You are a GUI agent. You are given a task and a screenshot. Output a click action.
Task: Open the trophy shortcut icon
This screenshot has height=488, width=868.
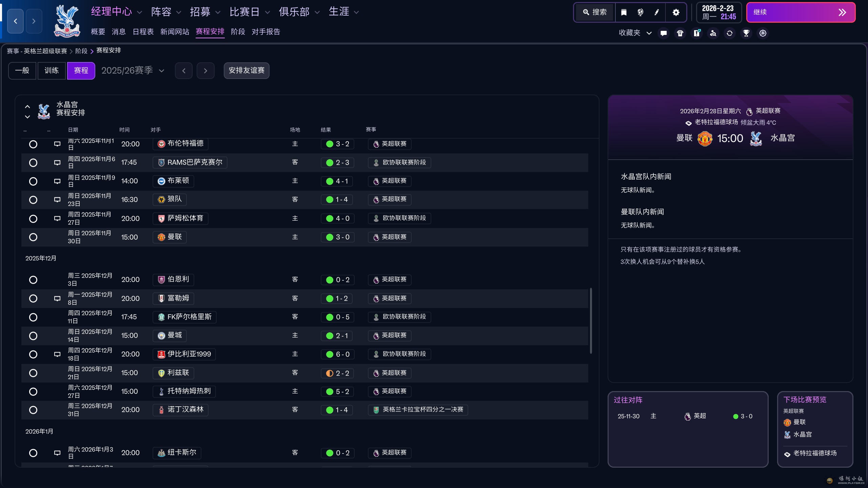point(746,33)
